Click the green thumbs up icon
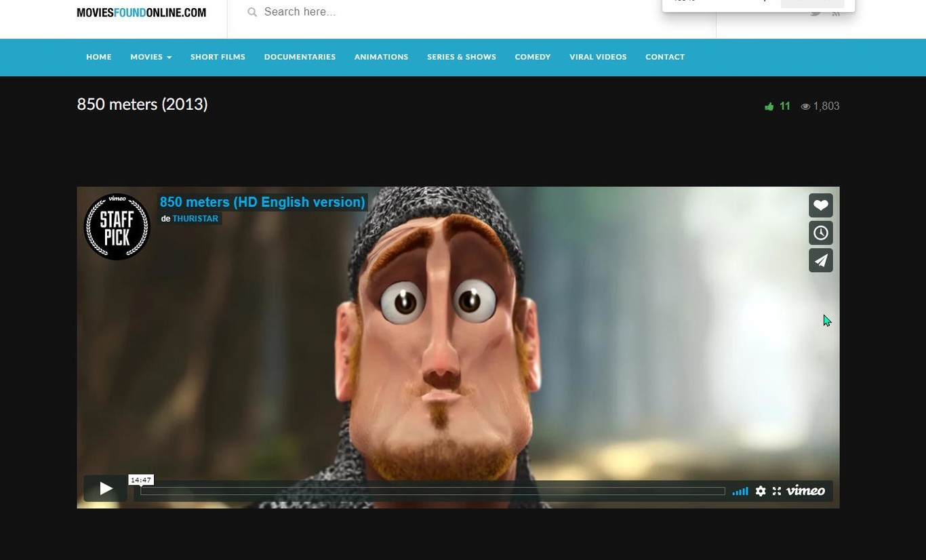The height and width of the screenshot is (560, 926). (769, 106)
